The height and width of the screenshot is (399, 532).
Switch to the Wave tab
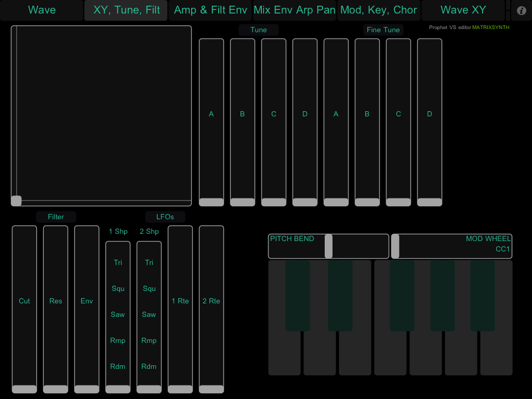click(x=42, y=10)
